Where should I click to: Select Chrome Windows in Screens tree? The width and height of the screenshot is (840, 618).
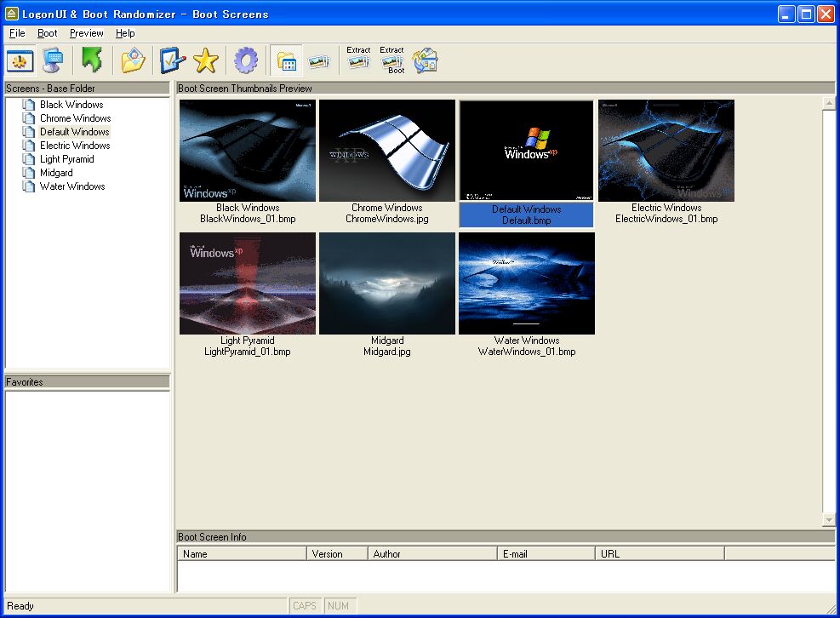click(76, 118)
